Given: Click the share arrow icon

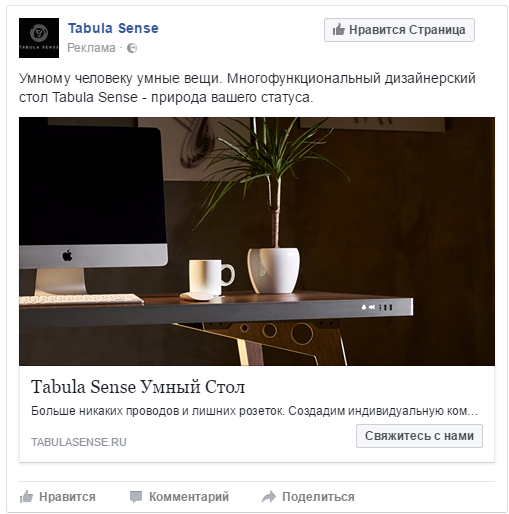Looking at the screenshot, I should 269,497.
